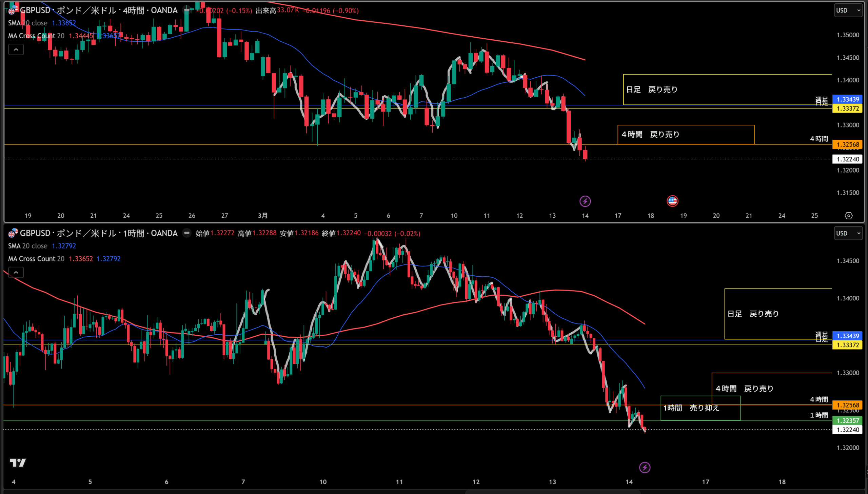Open chart settings gear in upper time axis

coord(848,216)
